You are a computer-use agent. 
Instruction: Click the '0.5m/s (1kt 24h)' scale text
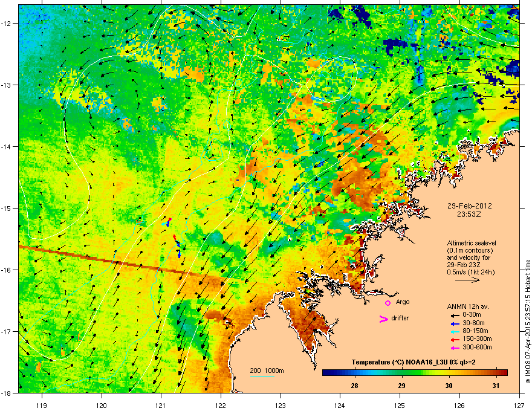(x=470, y=272)
